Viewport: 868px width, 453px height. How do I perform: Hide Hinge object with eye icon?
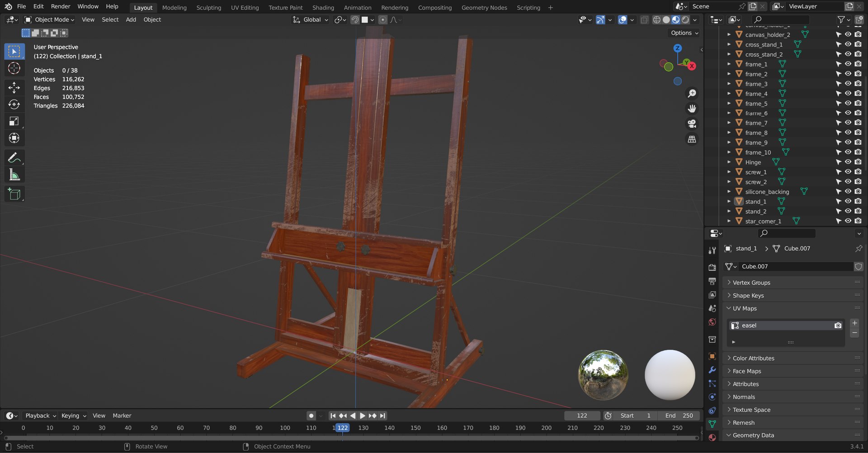848,162
